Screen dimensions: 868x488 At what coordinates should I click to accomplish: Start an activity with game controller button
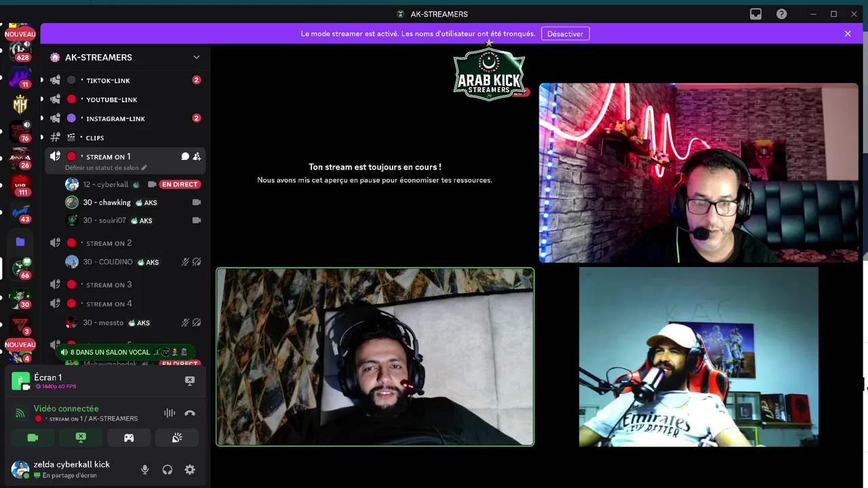(x=129, y=438)
